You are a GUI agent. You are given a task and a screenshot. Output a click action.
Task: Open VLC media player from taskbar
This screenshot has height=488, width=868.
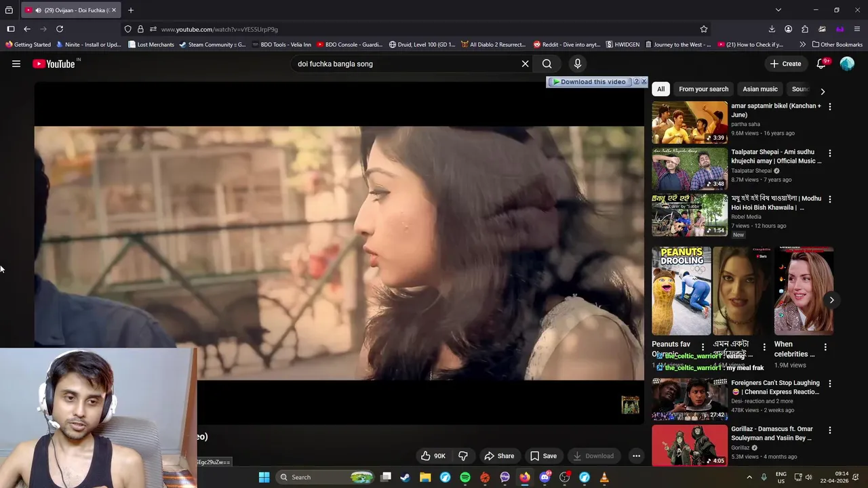(604, 477)
